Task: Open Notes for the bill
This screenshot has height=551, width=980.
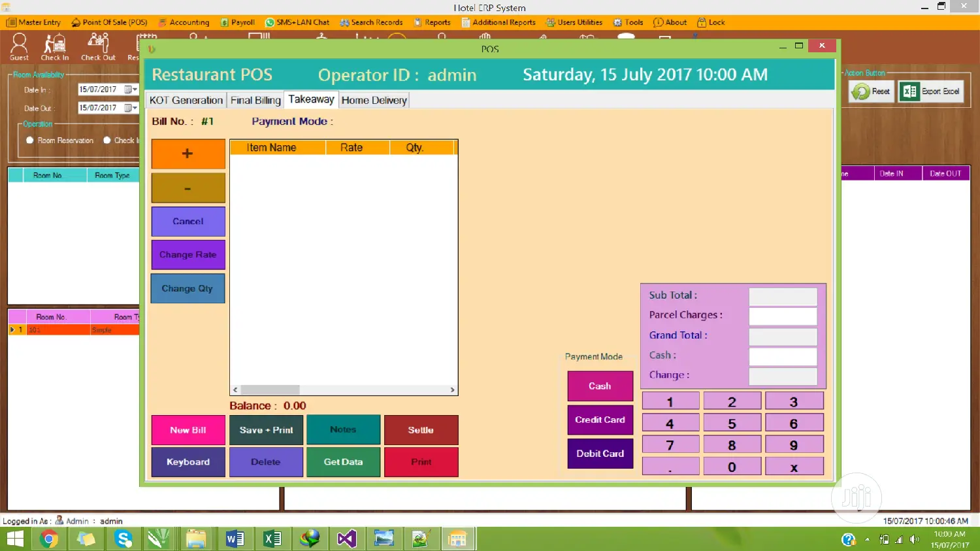Action: 343,430
